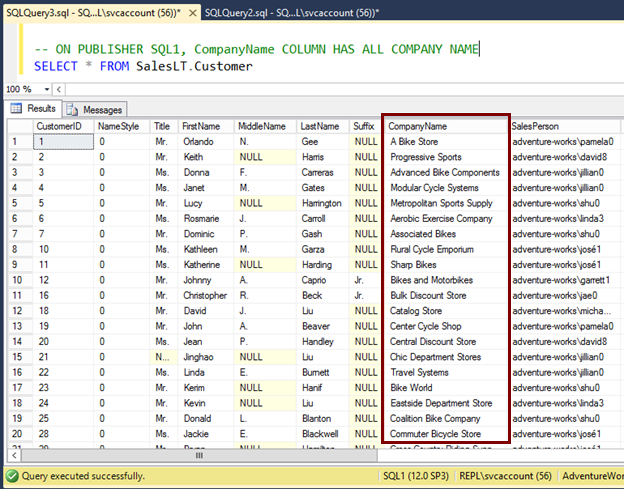The width and height of the screenshot is (637, 489).
Task: Select row 10 via its row header
Action: click(18, 280)
